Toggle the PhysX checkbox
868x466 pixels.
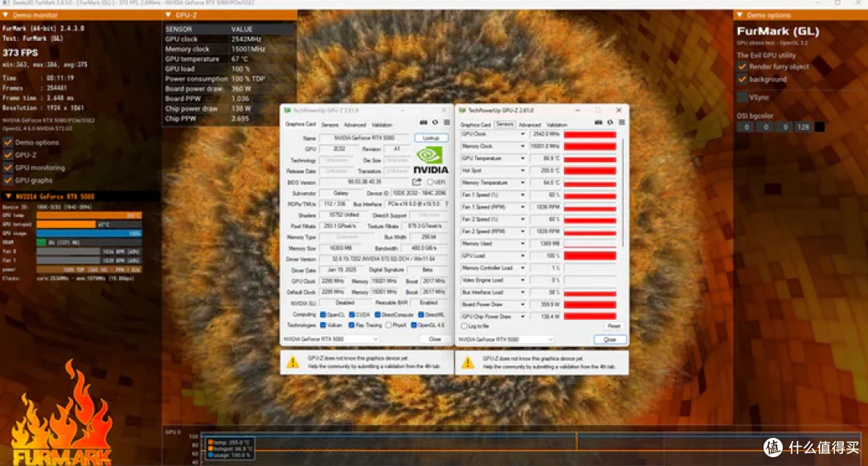(388, 325)
